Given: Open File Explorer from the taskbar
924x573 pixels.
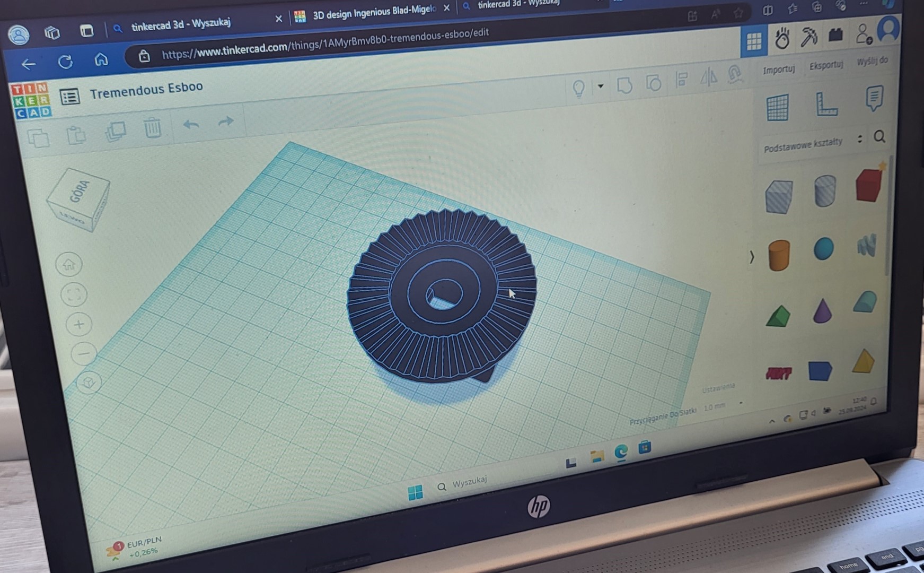Looking at the screenshot, I should [x=597, y=456].
